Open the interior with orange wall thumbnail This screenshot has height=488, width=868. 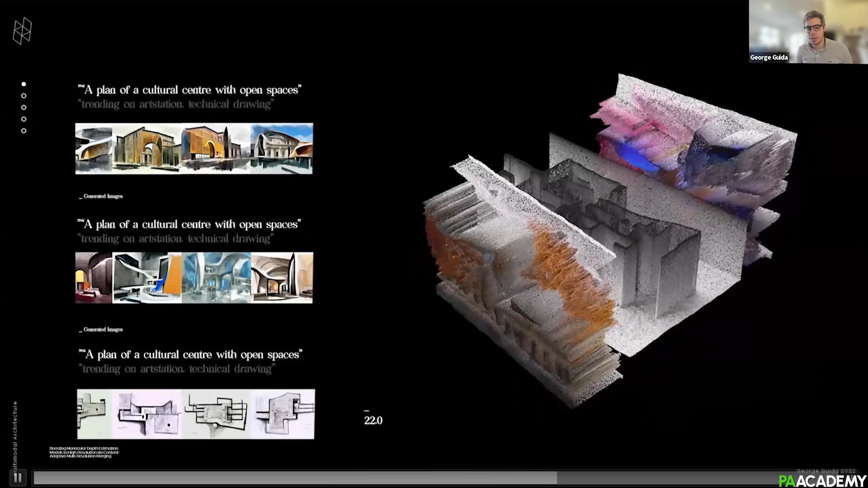[x=147, y=278]
